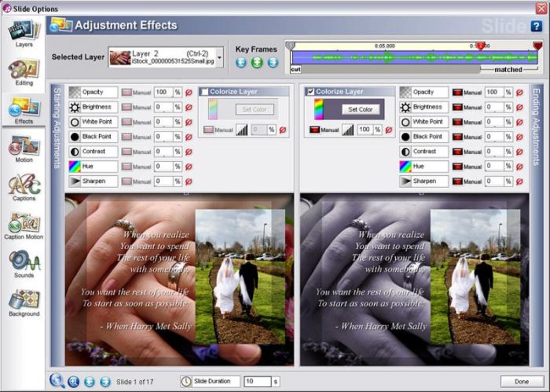
Task: Click the magnifier preview icon at bottom left
Action: [57, 381]
